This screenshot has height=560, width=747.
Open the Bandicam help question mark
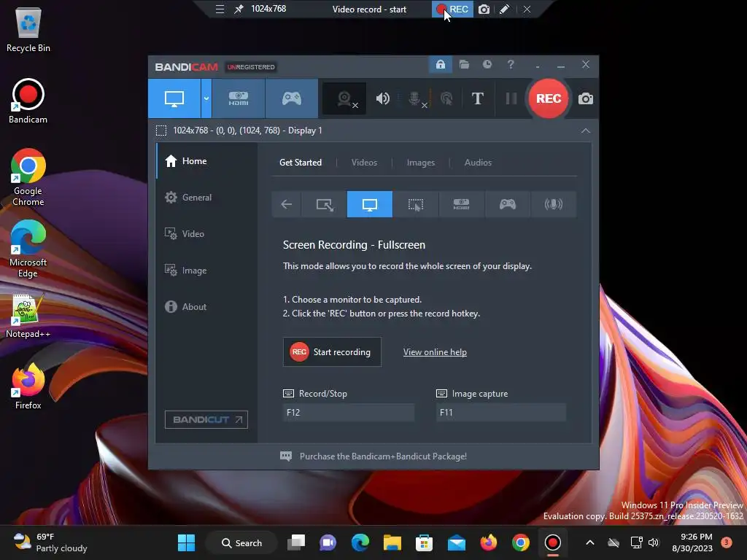pyautogui.click(x=510, y=64)
